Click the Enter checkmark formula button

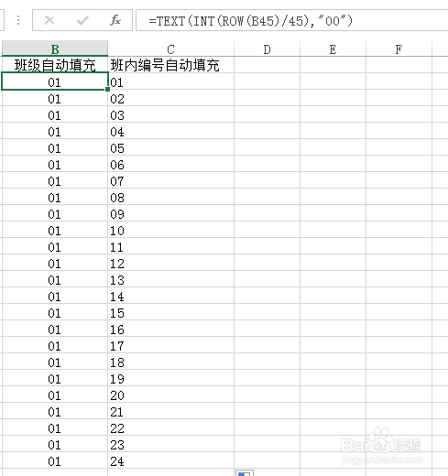tap(82, 20)
